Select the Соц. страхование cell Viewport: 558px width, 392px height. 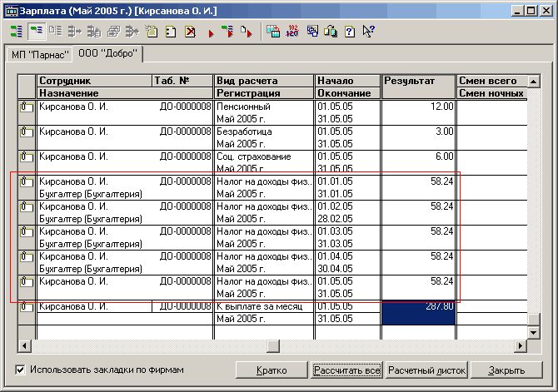coord(264,156)
